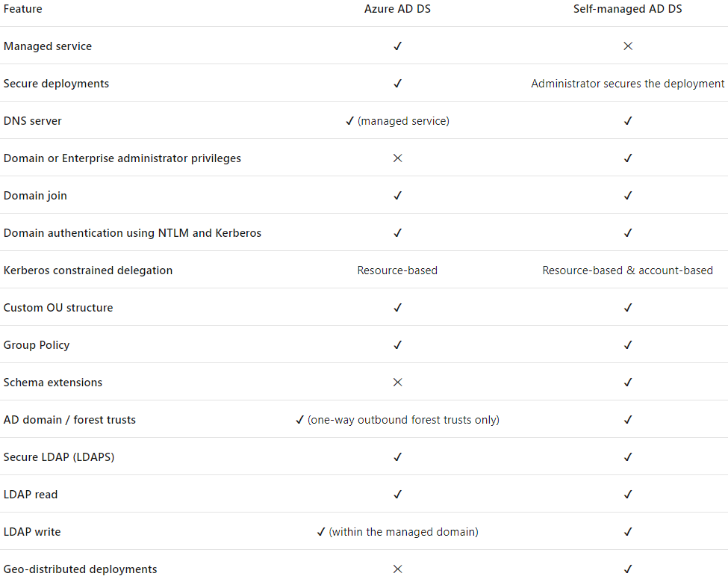
Task: Select the Azure AD DS column header
Action: 397,9
